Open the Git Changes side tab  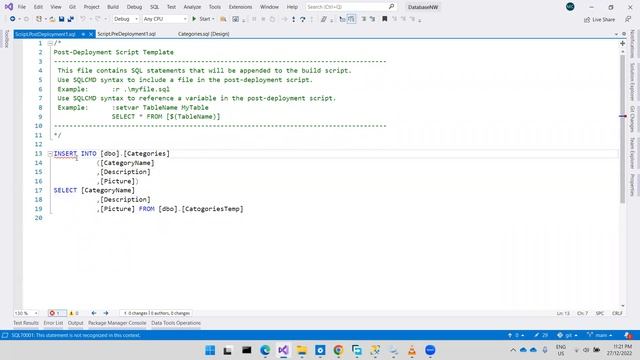pos(633,119)
